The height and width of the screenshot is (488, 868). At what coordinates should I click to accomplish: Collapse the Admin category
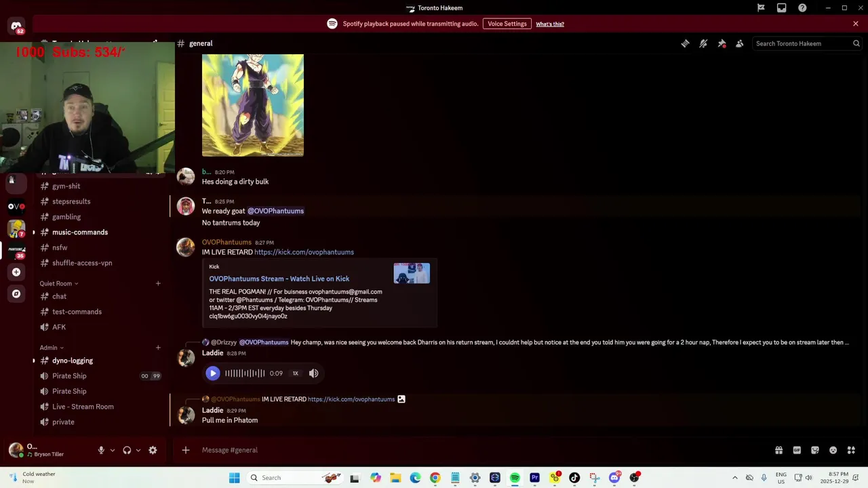[x=52, y=348]
